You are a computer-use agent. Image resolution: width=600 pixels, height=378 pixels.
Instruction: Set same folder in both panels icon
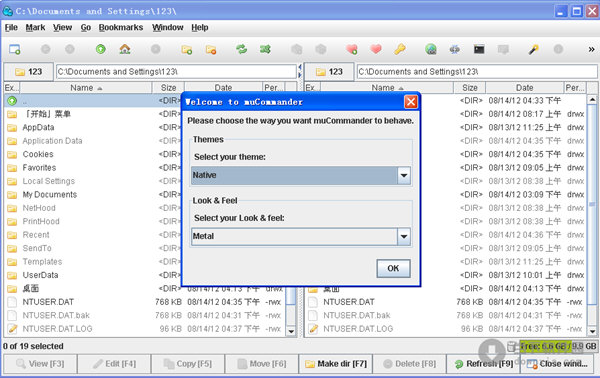pos(265,49)
